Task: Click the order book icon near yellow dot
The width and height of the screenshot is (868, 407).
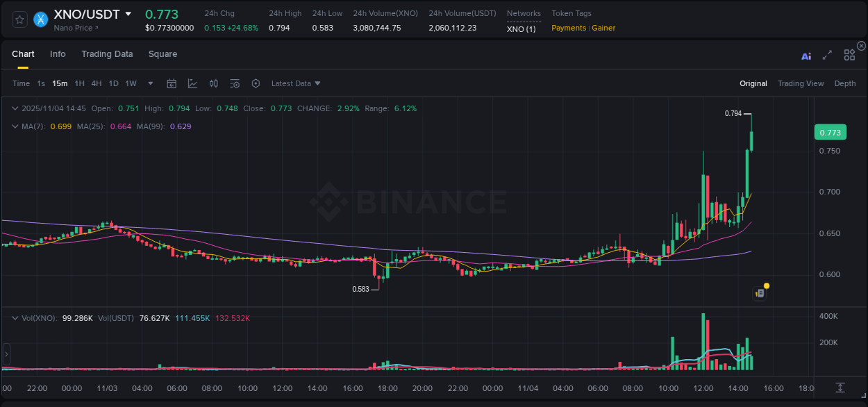Action: tap(759, 293)
